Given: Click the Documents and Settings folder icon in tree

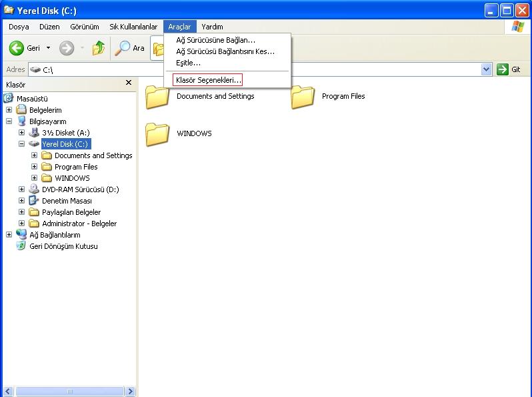Looking at the screenshot, I should click(47, 155).
